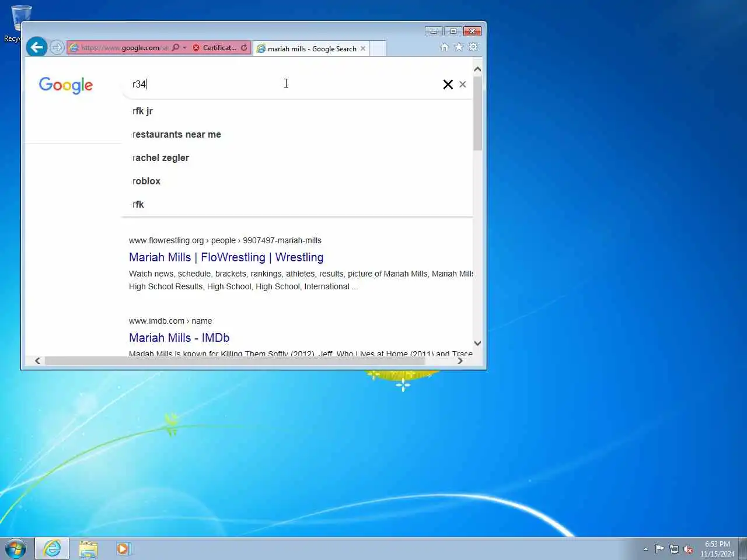Pick the 'roblox' suggestion

tap(296, 181)
